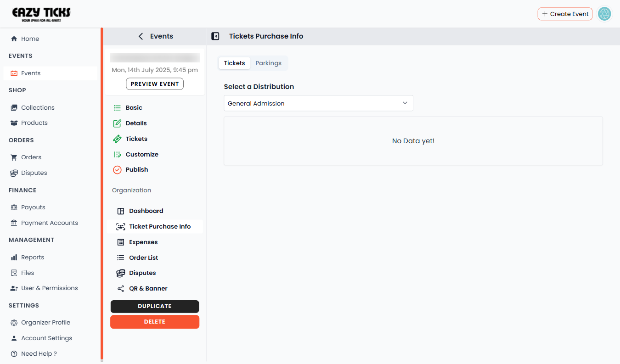Open the Dashboard layout icon
The height and width of the screenshot is (364, 620).
121,211
